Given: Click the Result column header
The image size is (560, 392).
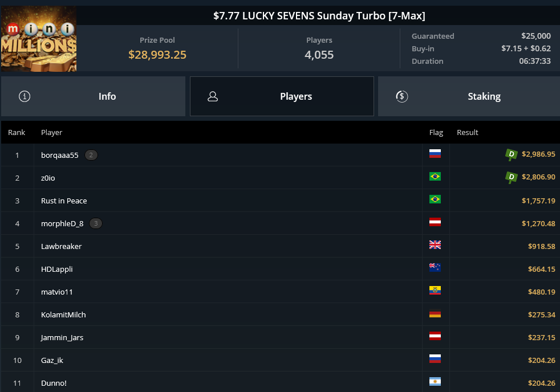Looking at the screenshot, I should pyautogui.click(x=467, y=132).
